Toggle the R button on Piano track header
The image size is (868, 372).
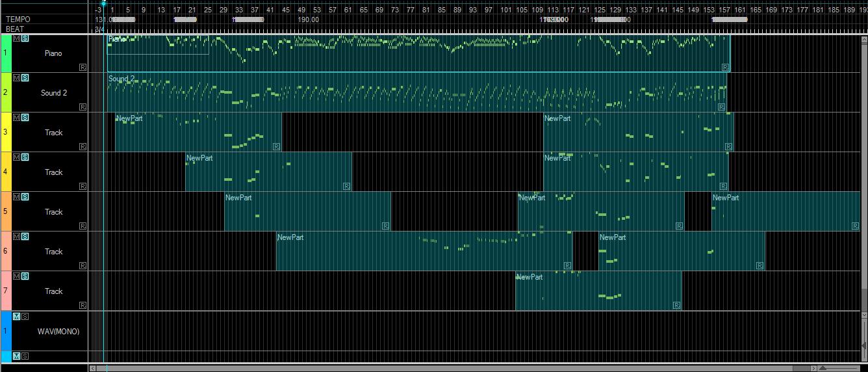(x=83, y=67)
